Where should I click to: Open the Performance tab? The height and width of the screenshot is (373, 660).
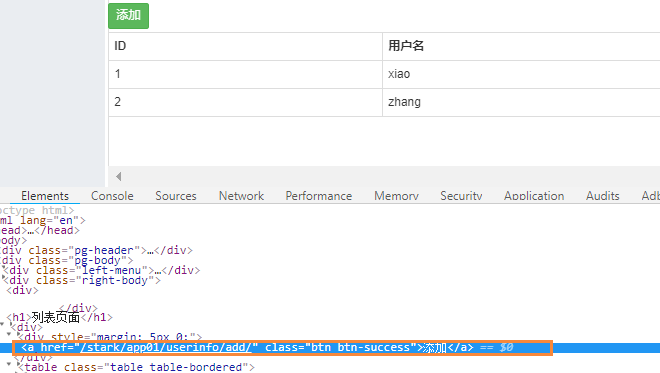(x=319, y=196)
